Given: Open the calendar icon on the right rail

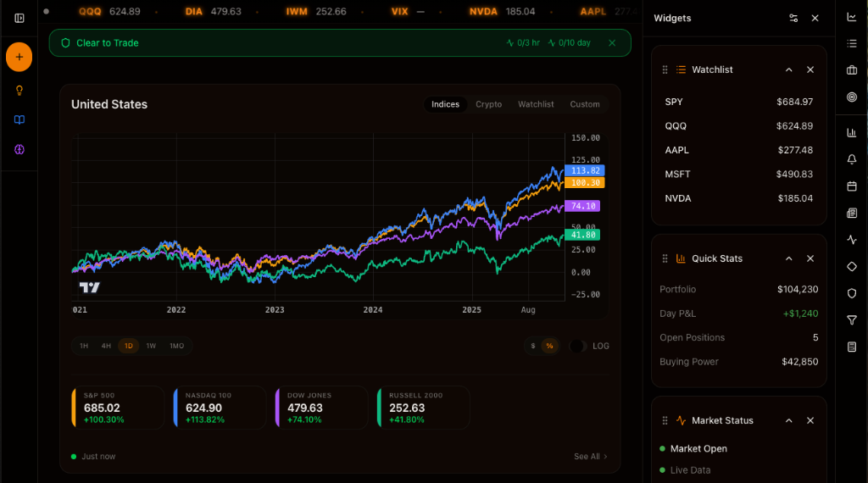Looking at the screenshot, I should [852, 186].
